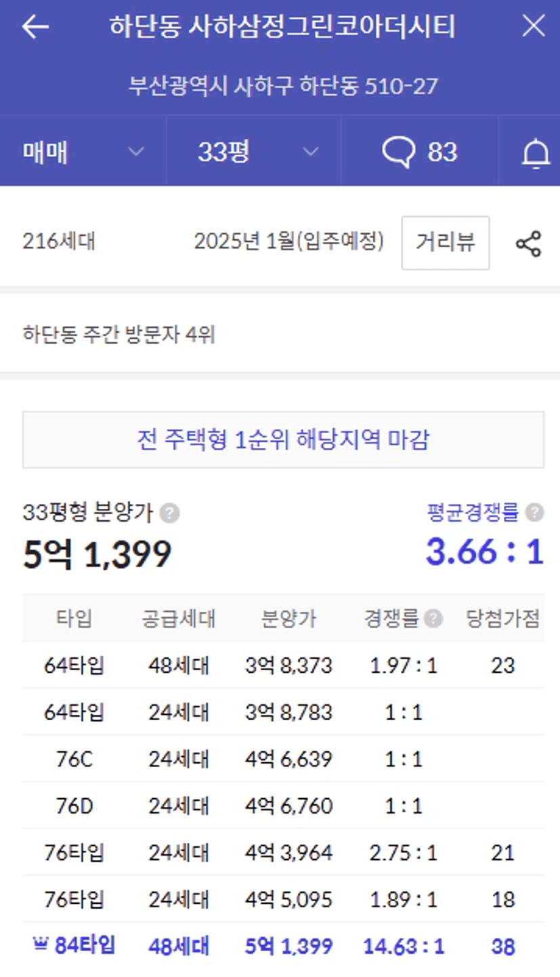
Task: Click the 4억 6,760 price cell
Action: coord(289,806)
